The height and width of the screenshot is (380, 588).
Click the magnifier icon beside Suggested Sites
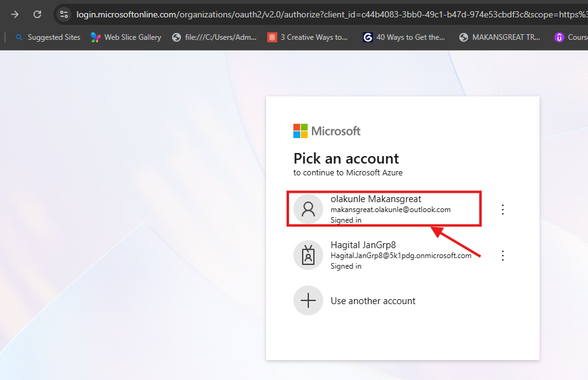(x=19, y=37)
